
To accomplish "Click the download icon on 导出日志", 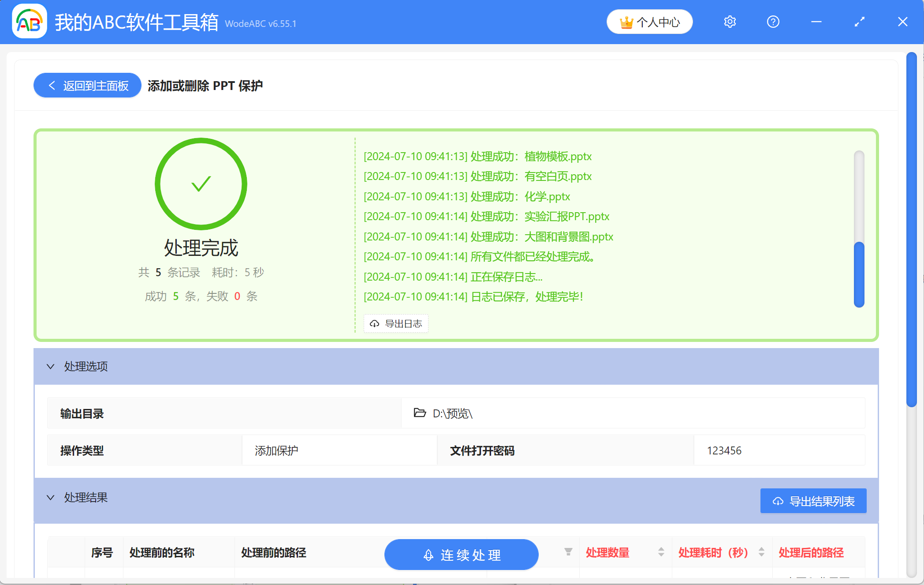I will (374, 323).
